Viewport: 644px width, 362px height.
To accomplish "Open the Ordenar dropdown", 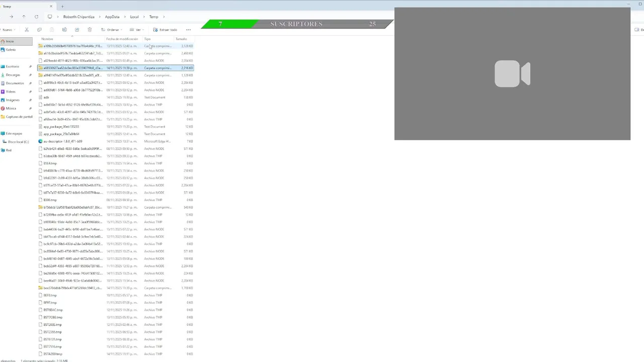I will click(x=111, y=30).
